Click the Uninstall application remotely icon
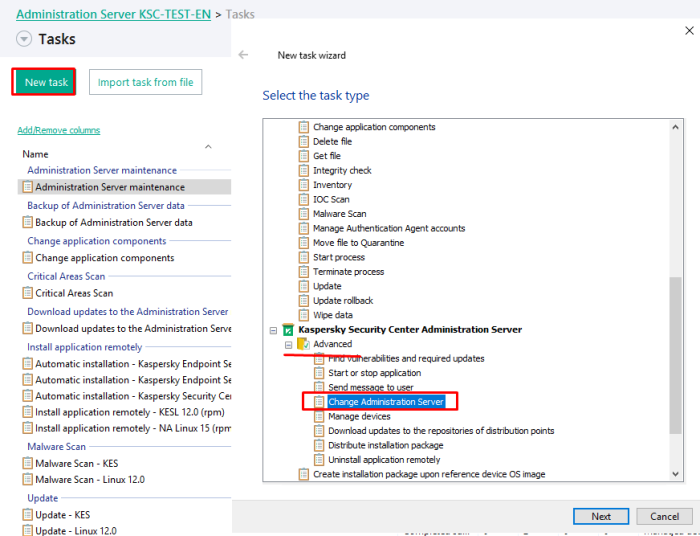This screenshot has height=536, width=700. click(319, 460)
